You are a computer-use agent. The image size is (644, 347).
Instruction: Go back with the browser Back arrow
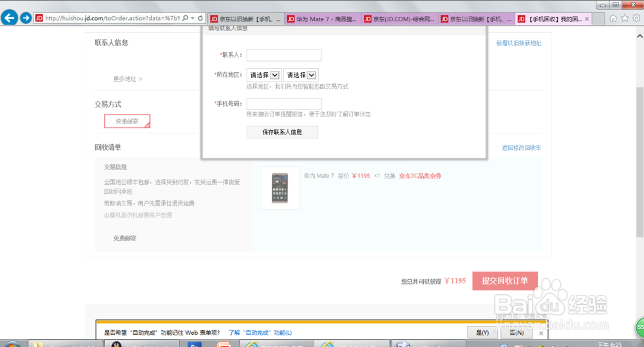[x=10, y=17]
